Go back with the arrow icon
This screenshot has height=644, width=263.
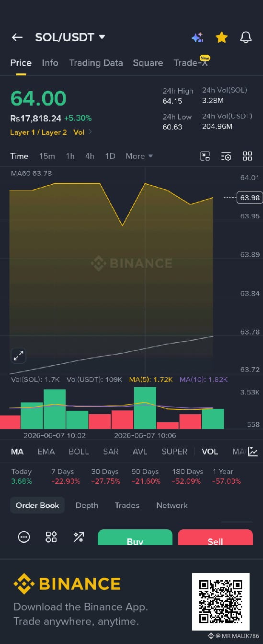tap(17, 37)
